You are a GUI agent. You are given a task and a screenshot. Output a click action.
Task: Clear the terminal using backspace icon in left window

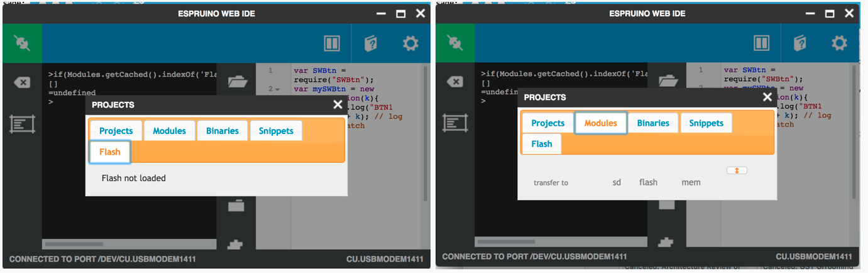click(x=22, y=82)
